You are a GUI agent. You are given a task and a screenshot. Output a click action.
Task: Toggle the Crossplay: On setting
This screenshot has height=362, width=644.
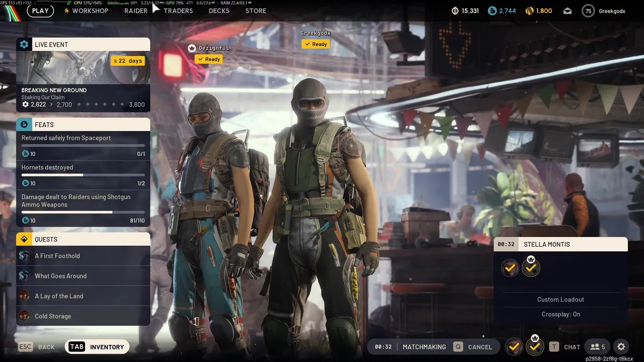point(560,314)
